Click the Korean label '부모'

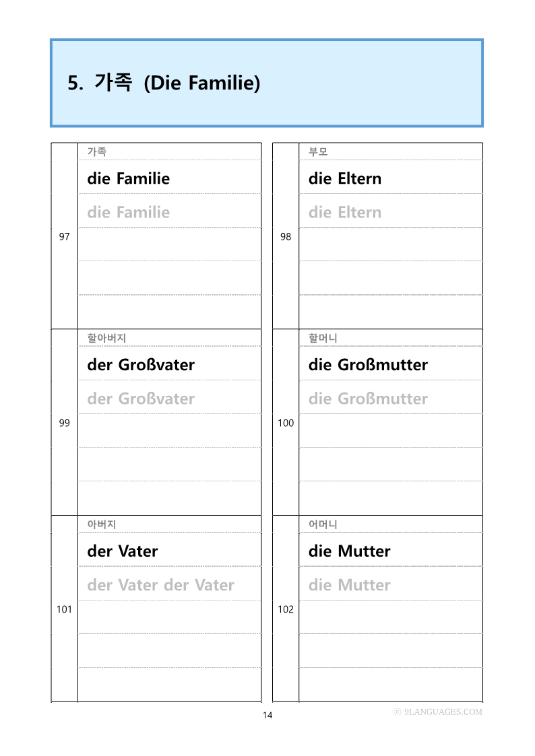pos(318,151)
